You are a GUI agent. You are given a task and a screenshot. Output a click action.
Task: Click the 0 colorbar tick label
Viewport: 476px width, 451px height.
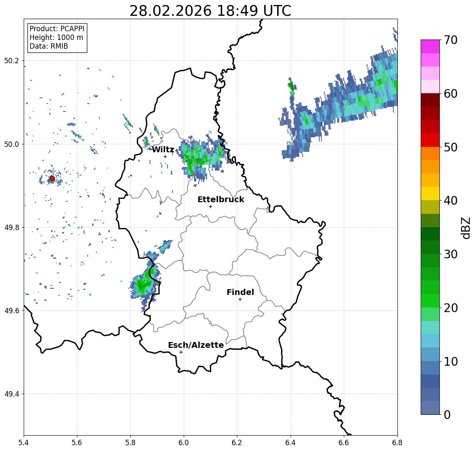coord(447,415)
